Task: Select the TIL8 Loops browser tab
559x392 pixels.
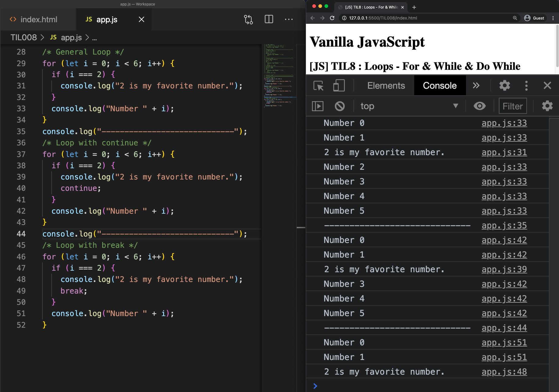Action: [371, 7]
